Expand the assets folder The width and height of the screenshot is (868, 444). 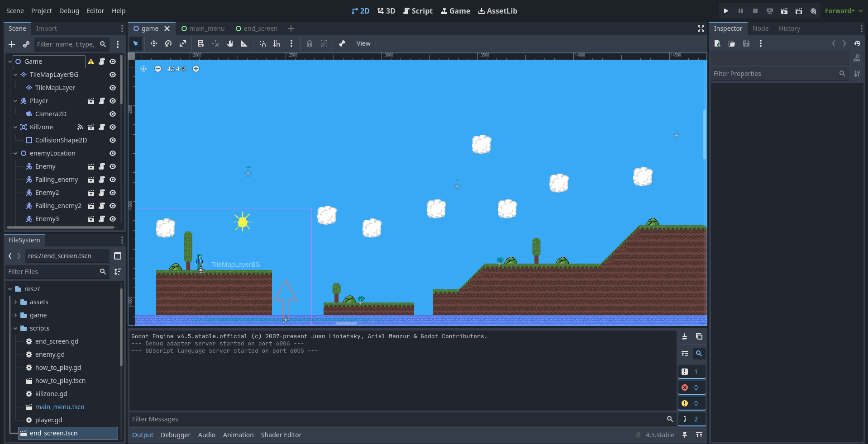coord(15,302)
